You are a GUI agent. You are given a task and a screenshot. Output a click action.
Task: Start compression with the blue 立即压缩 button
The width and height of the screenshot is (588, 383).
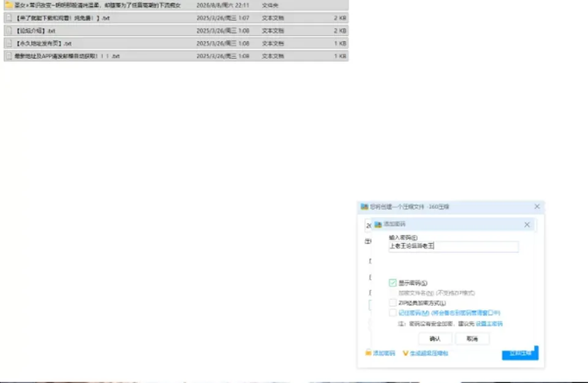click(520, 353)
